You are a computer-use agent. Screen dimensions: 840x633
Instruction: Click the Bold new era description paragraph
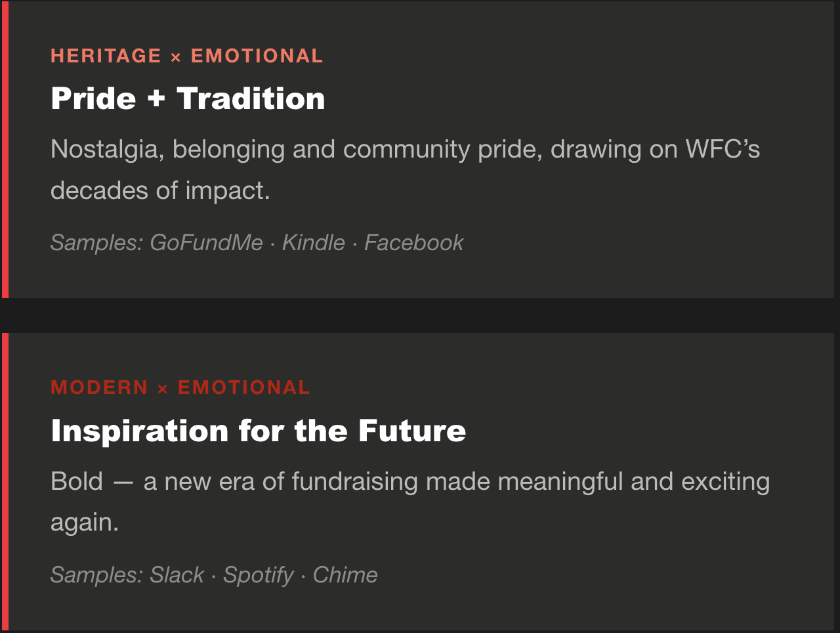410,502
